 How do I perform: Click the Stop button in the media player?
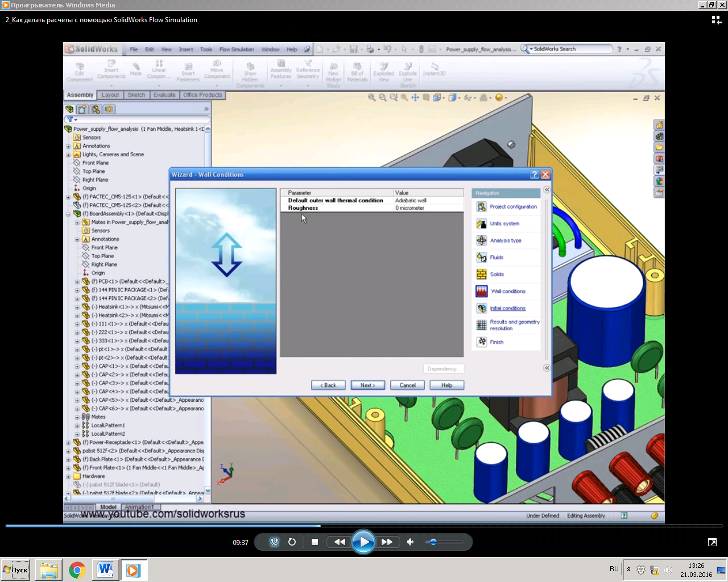(315, 542)
